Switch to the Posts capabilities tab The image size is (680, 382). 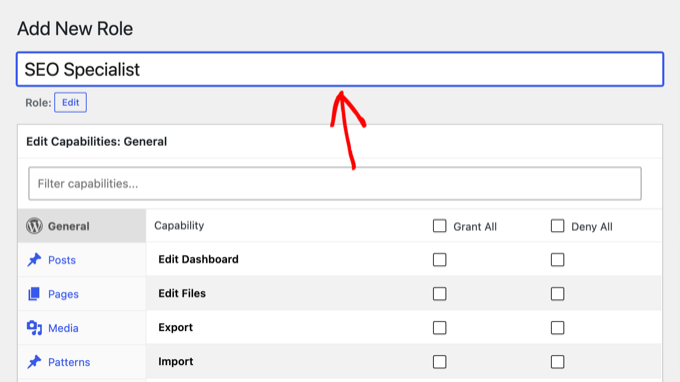click(x=82, y=260)
